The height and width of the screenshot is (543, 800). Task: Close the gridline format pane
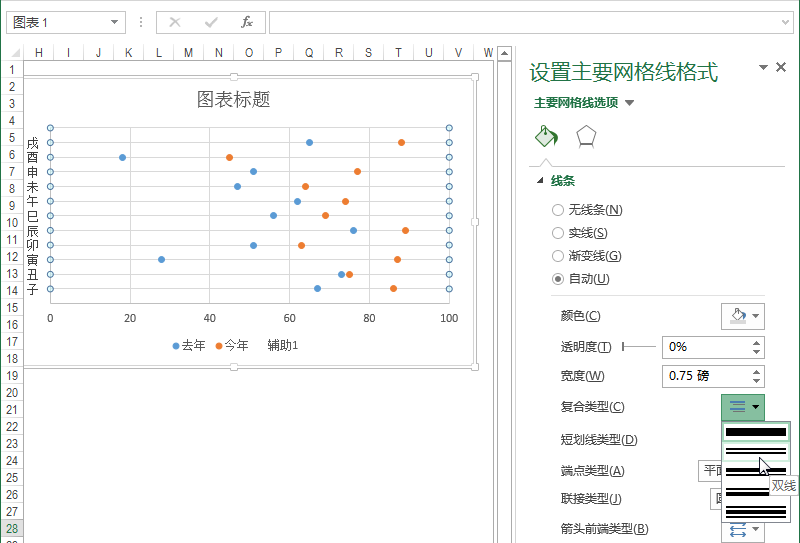[x=781, y=67]
